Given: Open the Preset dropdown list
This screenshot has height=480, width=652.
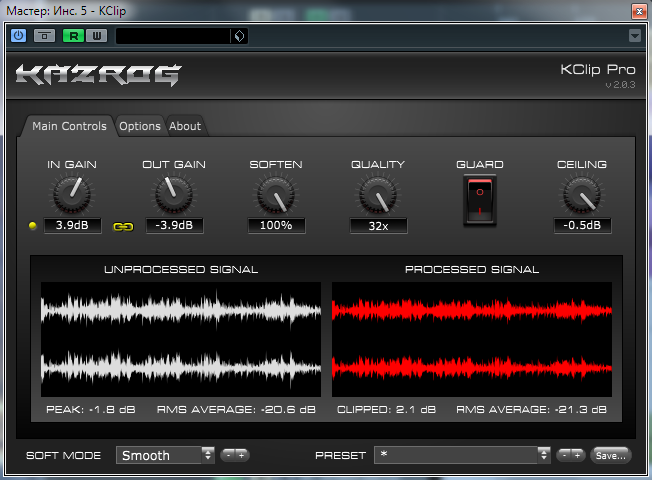Looking at the screenshot, I should coord(462,455).
